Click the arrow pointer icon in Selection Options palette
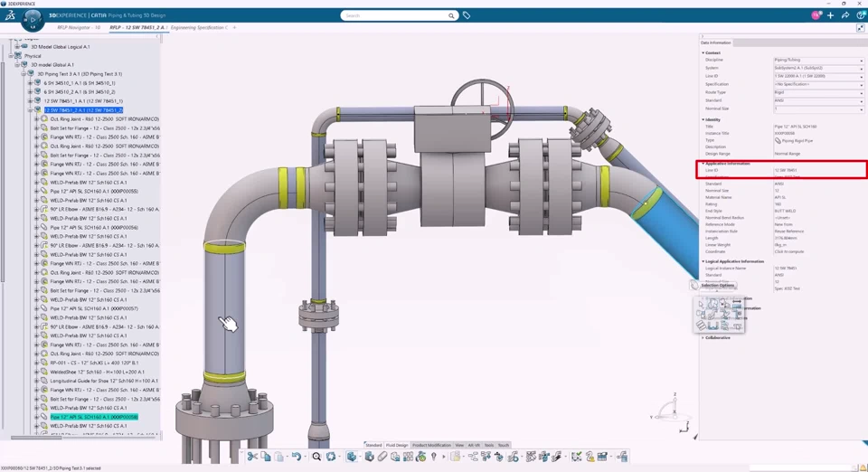Viewport: 868px width, 472px height. pyautogui.click(x=701, y=304)
